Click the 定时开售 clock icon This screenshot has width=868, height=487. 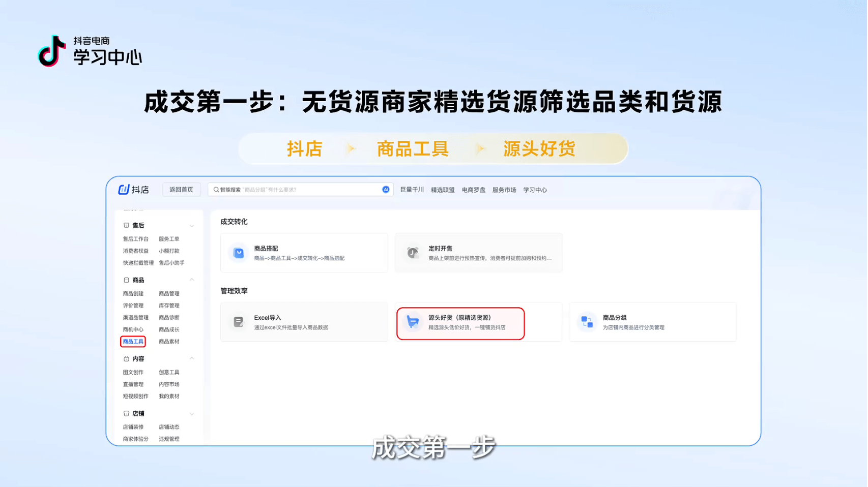[413, 253]
